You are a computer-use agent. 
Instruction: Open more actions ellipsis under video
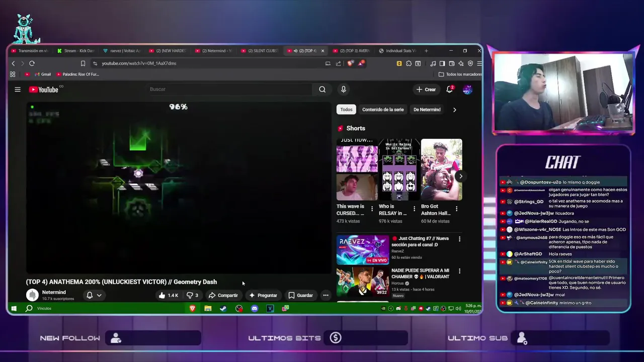(x=326, y=295)
